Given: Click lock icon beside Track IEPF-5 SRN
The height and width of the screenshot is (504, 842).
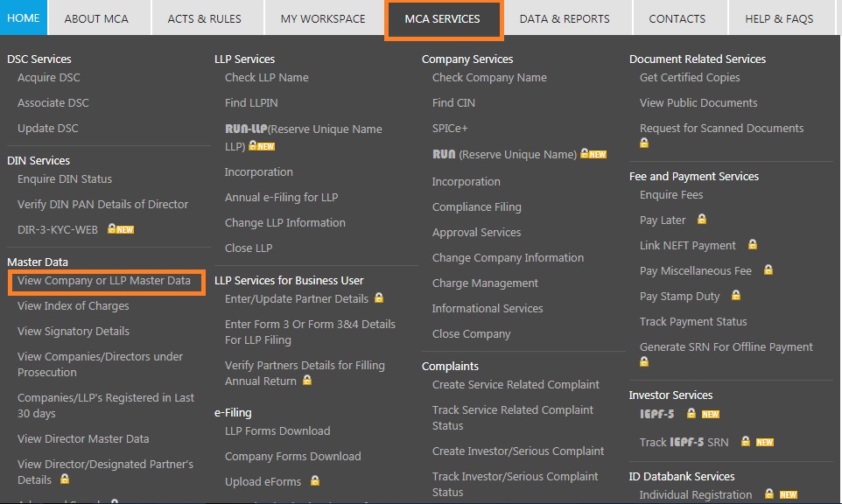Looking at the screenshot, I should tap(746, 441).
